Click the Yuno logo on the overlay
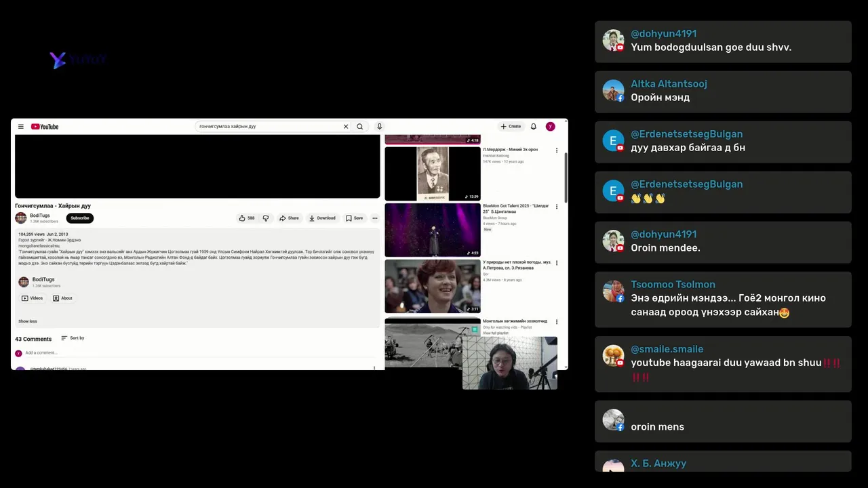The width and height of the screenshot is (868, 488). (78, 60)
